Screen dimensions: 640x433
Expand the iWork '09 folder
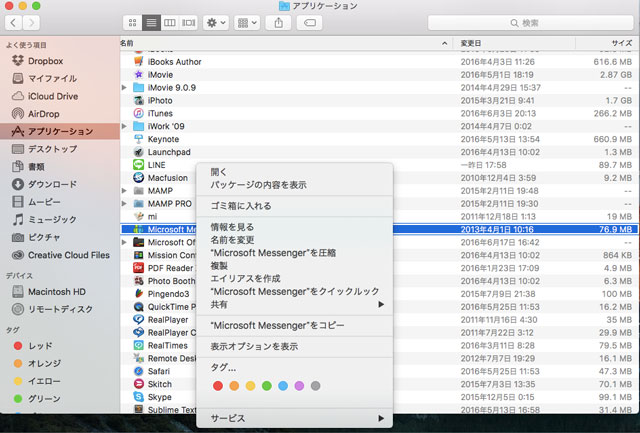(124, 126)
